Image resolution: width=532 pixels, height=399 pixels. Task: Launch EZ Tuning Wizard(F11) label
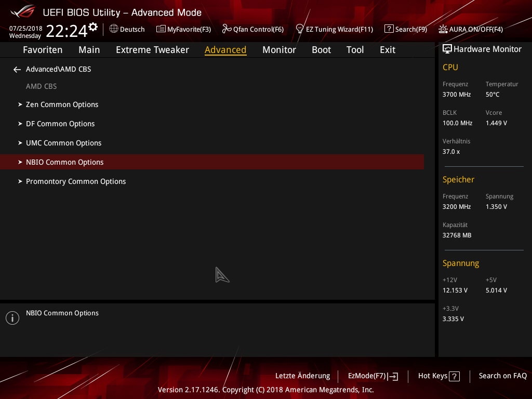[339, 30]
